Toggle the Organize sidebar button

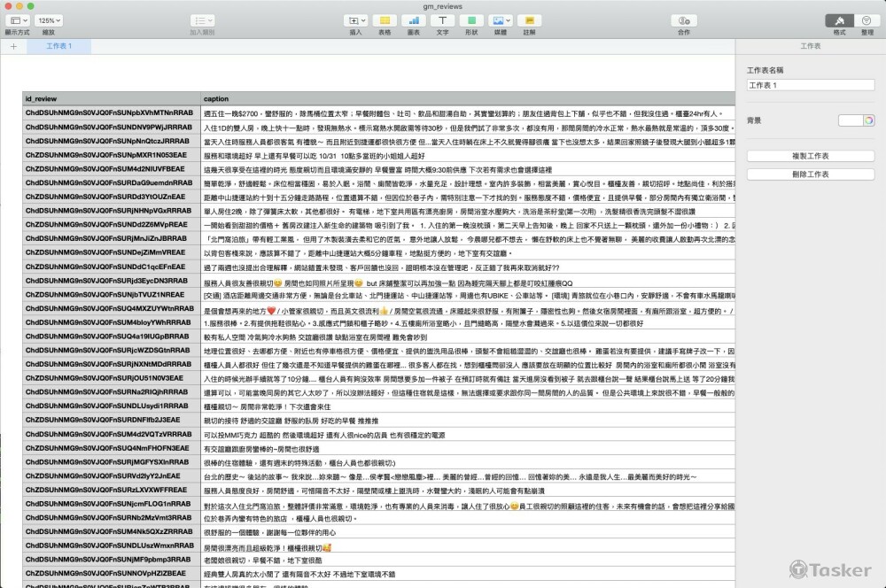[867, 20]
